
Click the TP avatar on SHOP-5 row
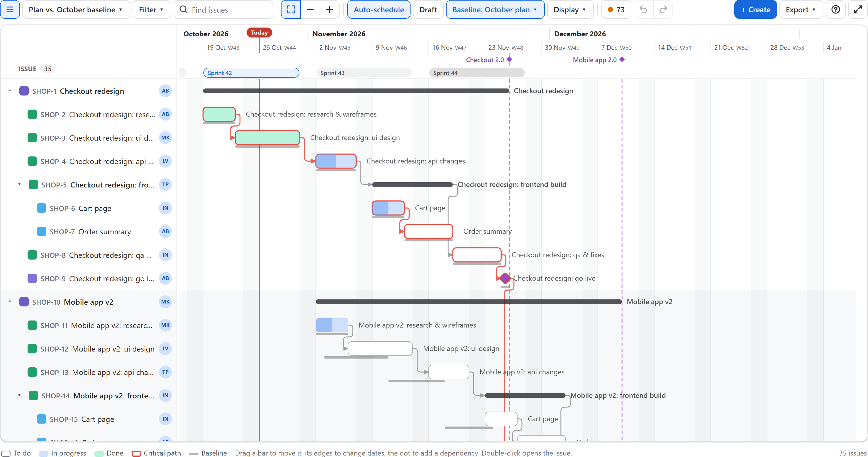click(x=165, y=185)
